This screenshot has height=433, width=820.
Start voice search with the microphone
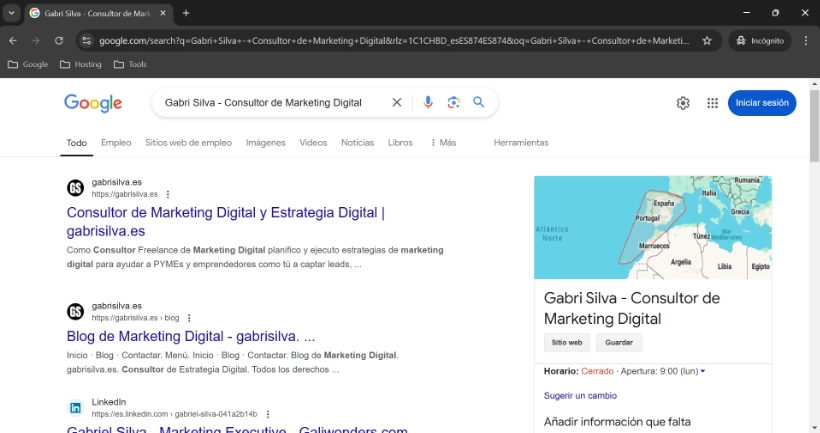pos(428,102)
